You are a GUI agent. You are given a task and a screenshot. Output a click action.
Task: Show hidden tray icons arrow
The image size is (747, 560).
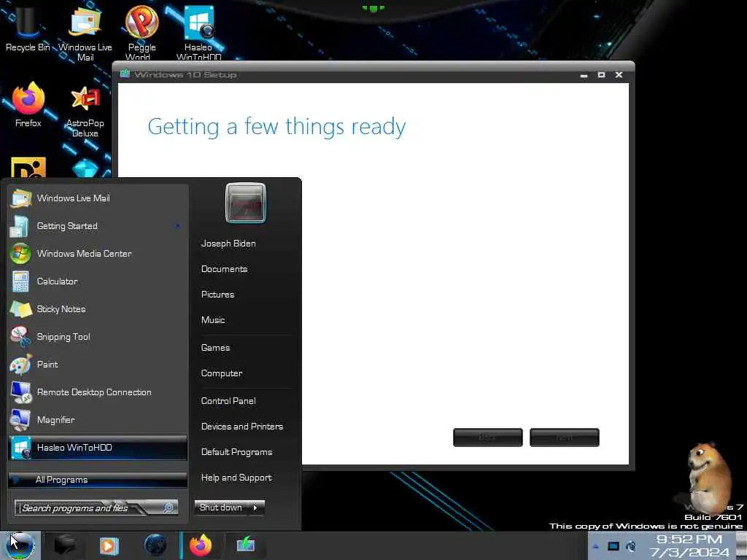tap(595, 547)
